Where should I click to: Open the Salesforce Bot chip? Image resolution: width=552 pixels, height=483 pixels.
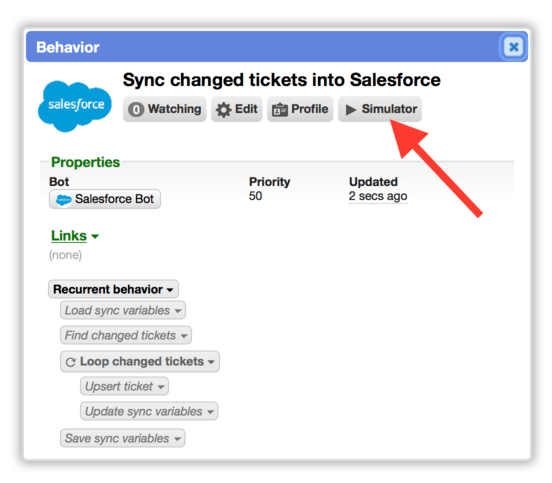tap(105, 199)
